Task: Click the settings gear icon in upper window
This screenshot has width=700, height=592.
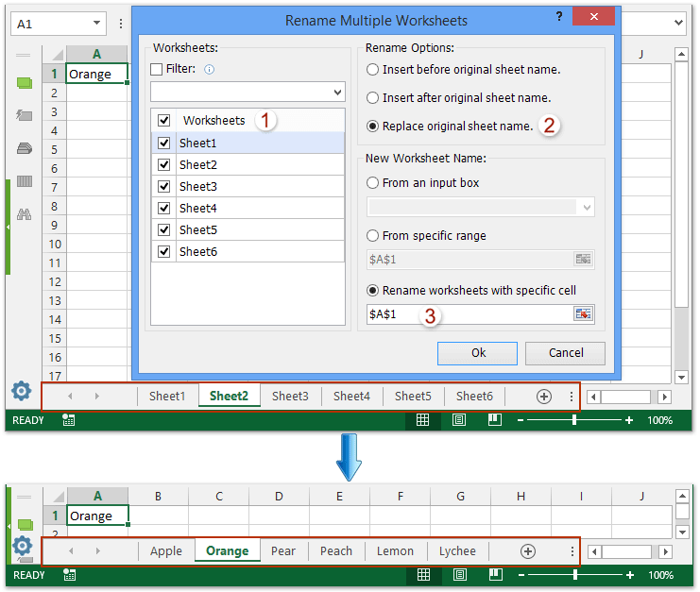Action: click(21, 391)
